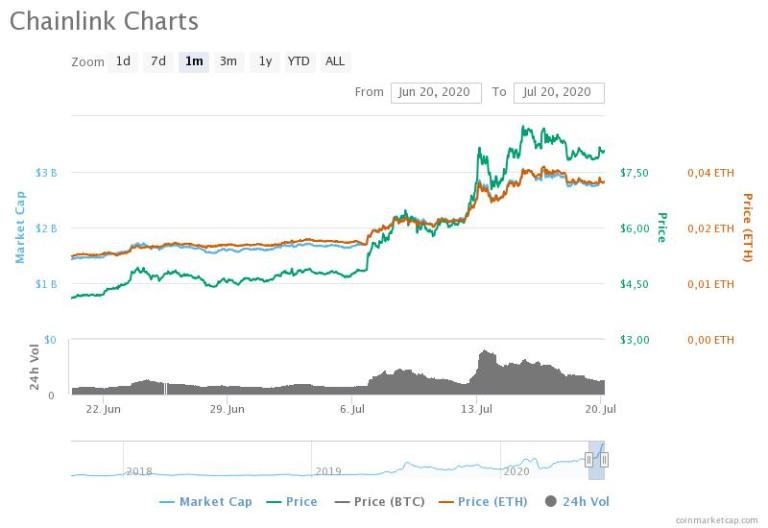This screenshot has height=528, width=768.
Task: Show year-to-date with YTD
Action: pyautogui.click(x=299, y=62)
